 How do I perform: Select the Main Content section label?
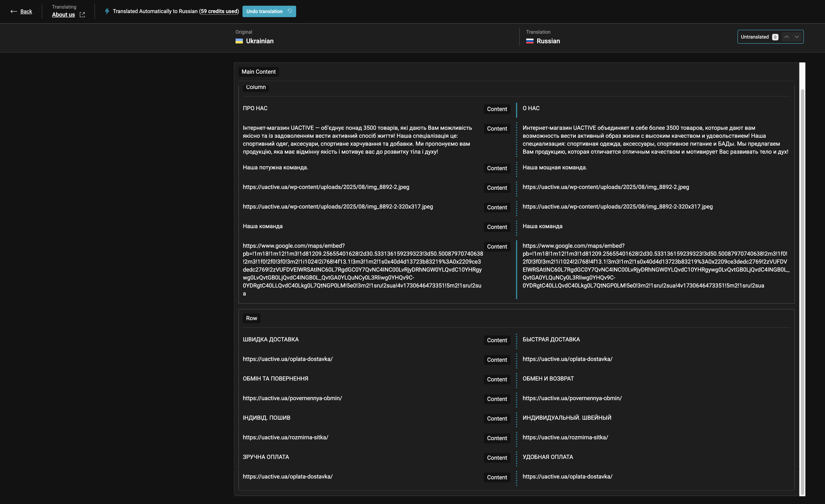[x=258, y=72]
